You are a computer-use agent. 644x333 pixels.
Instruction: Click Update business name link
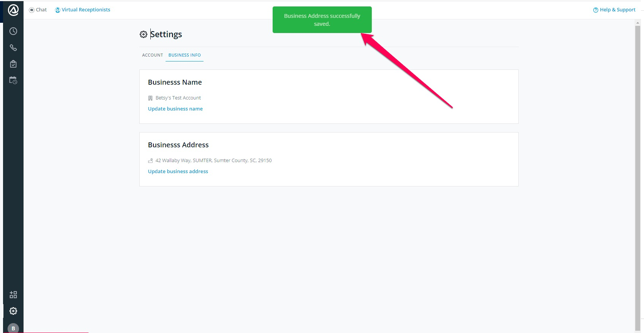175,109
